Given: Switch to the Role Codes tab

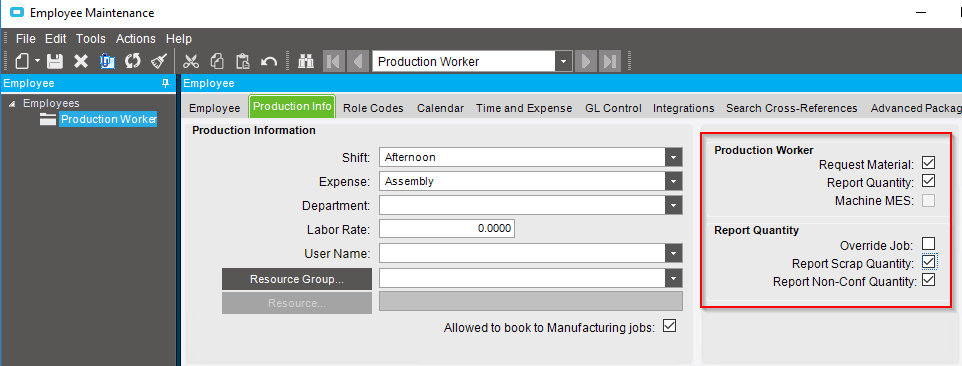Looking at the screenshot, I should [x=373, y=108].
